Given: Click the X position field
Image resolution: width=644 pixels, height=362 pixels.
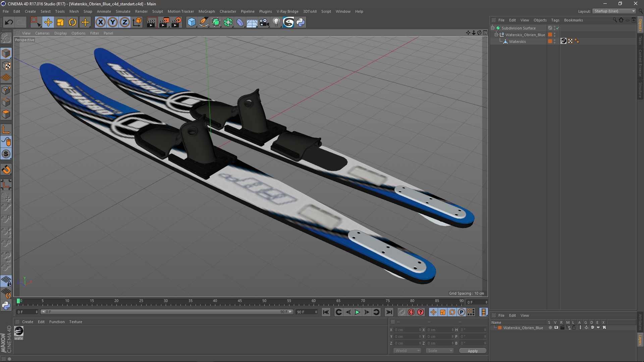Looking at the screenshot, I should tap(407, 330).
